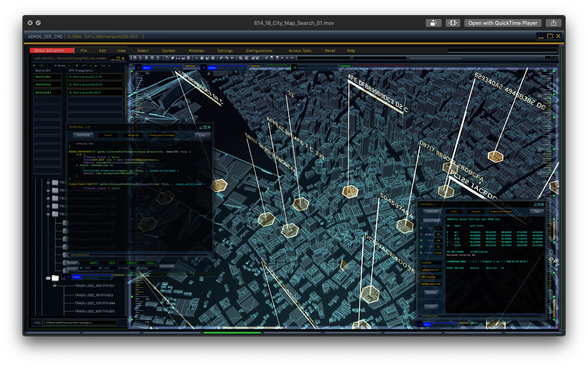
Task: Click Clear button in Terminal 3.0
Action: tap(203, 135)
